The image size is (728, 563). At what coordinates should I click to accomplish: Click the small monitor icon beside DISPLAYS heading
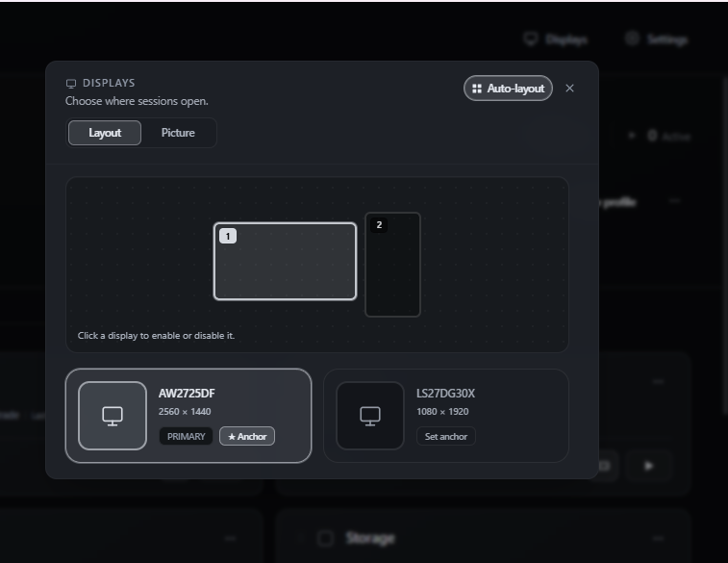[71, 84]
